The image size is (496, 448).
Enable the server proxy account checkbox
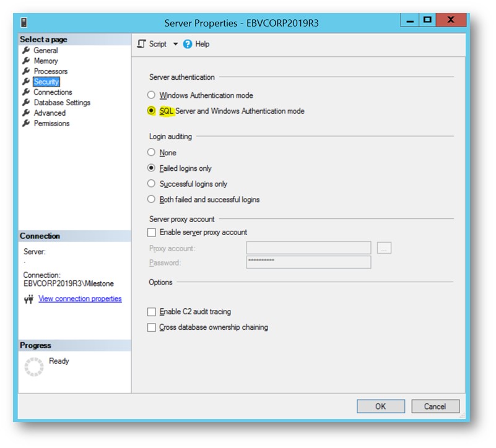click(x=152, y=232)
